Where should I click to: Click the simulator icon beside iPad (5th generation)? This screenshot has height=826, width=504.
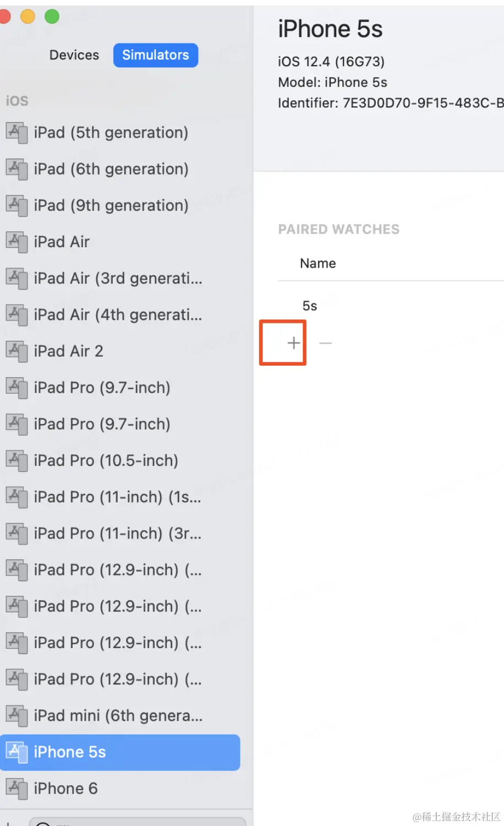17,133
